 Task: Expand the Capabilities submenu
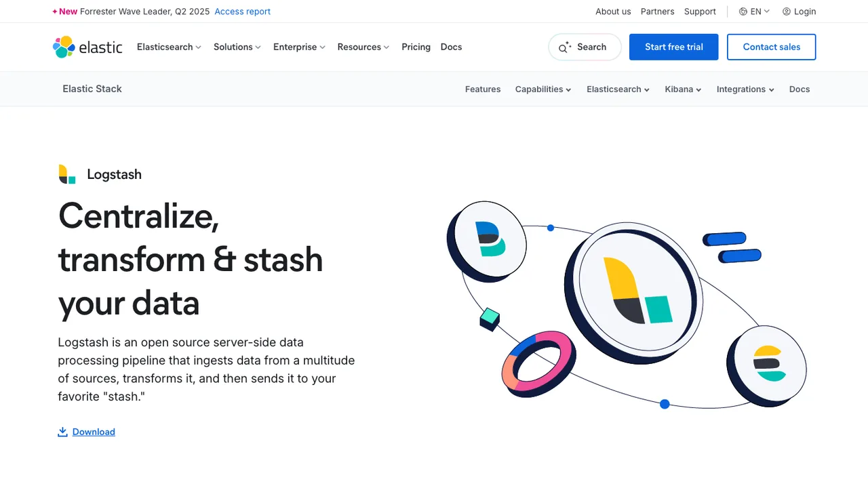(x=543, y=89)
